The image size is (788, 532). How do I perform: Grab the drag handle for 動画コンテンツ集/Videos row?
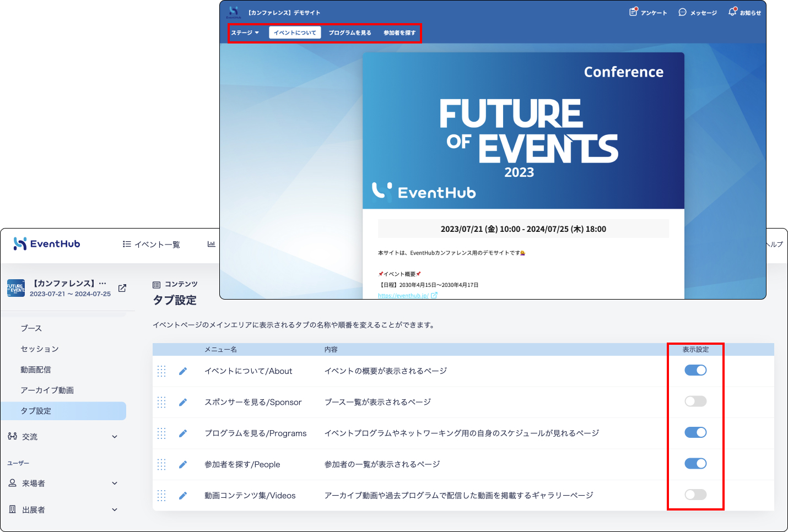161,496
